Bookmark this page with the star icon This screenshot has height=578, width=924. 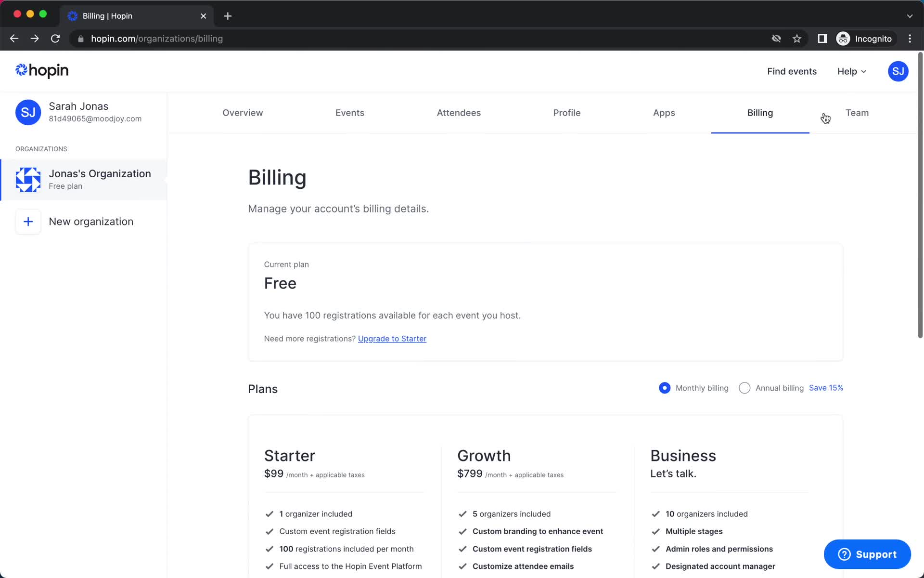tap(797, 39)
